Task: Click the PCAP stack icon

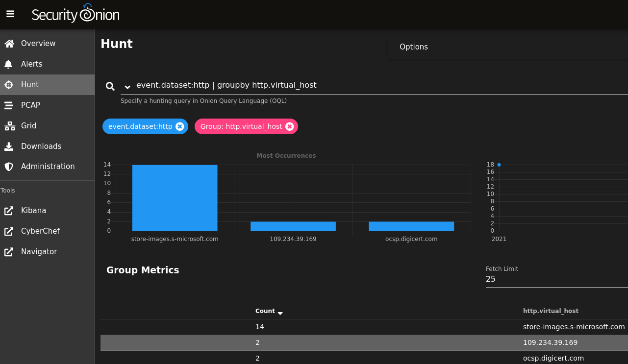Action: pyautogui.click(x=9, y=105)
